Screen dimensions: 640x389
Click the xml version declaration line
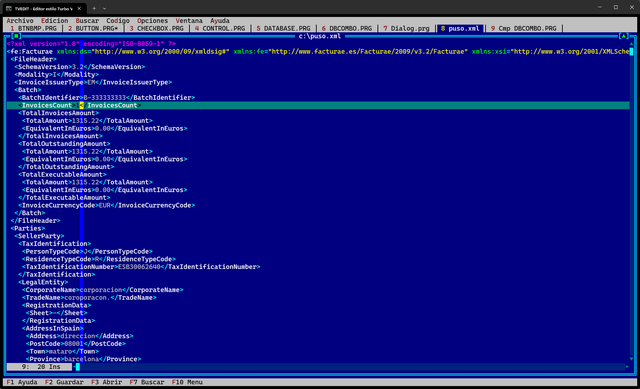click(91, 44)
